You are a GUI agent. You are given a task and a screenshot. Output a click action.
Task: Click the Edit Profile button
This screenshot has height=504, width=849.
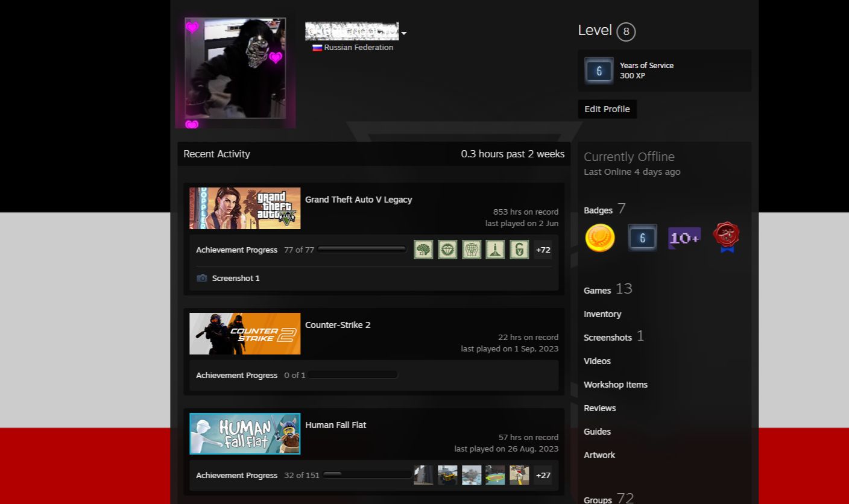[607, 109]
